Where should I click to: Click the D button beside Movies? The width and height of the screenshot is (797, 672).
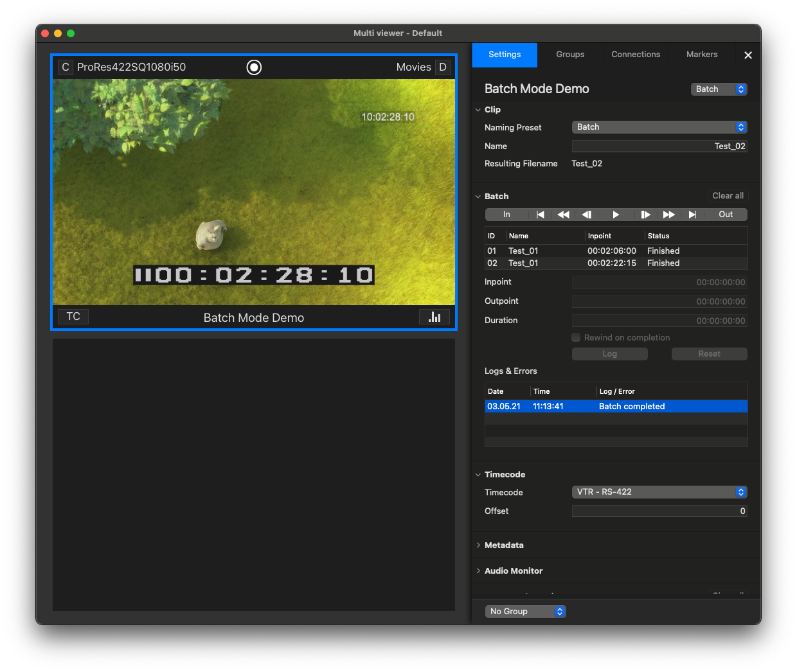click(x=443, y=67)
